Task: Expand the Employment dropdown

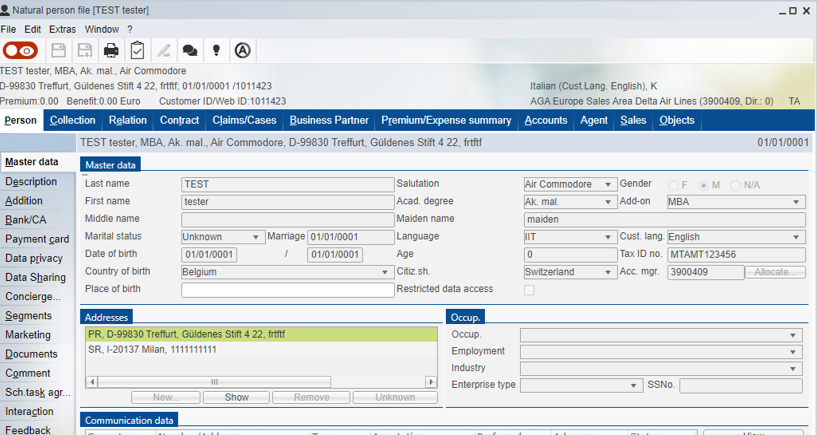Action: 792,352
